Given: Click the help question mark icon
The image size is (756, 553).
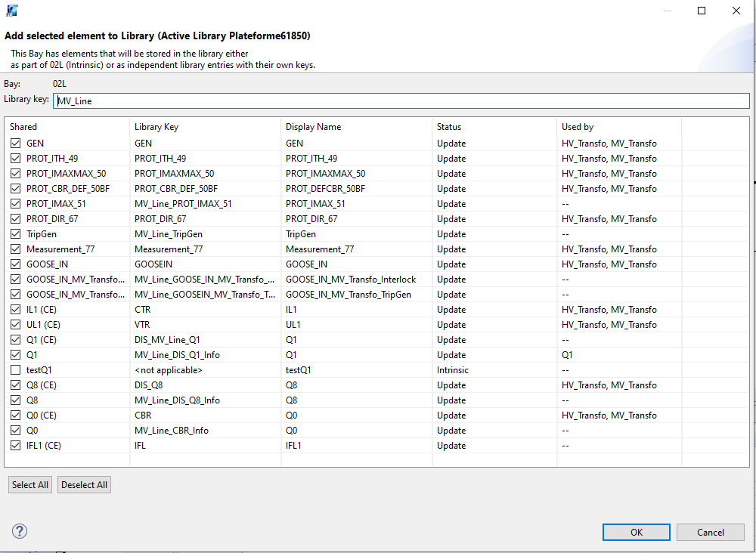Looking at the screenshot, I should point(20,531).
